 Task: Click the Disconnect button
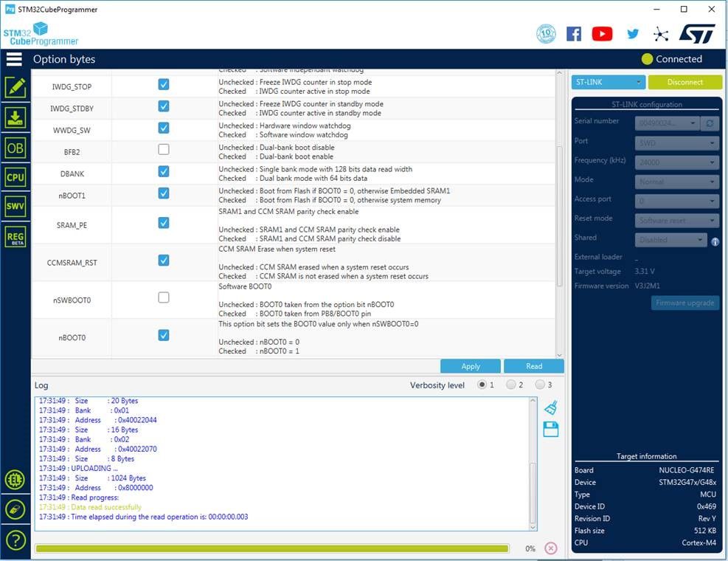tap(684, 82)
